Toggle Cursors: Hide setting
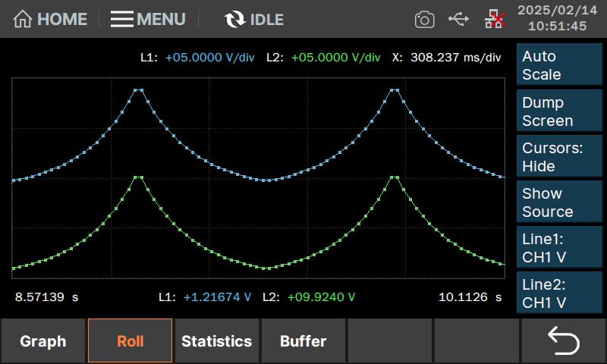 (x=560, y=157)
